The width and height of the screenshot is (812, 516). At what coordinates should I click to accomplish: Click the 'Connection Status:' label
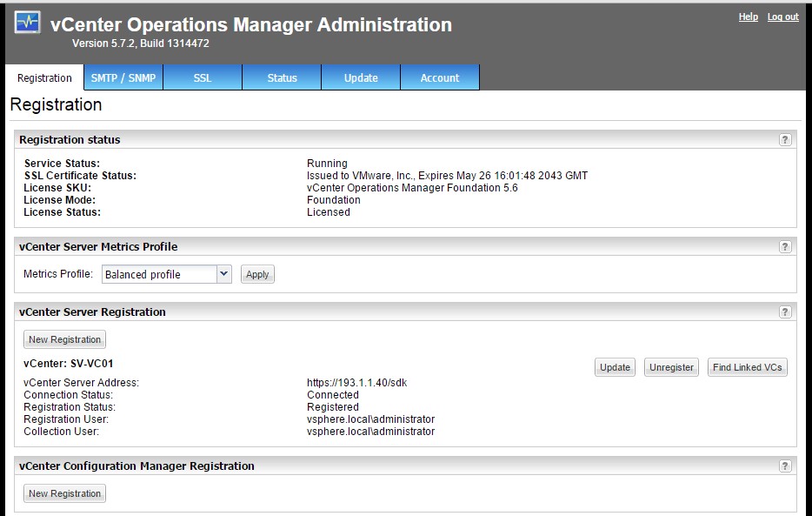coord(68,395)
